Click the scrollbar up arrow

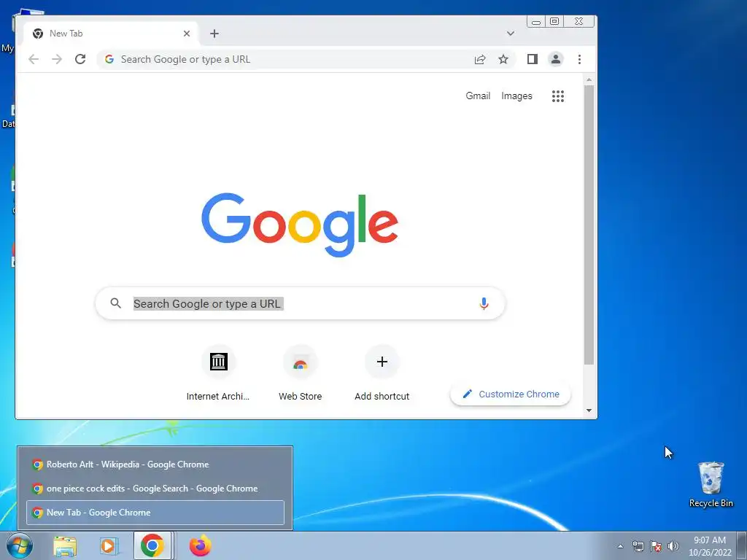tap(589, 79)
